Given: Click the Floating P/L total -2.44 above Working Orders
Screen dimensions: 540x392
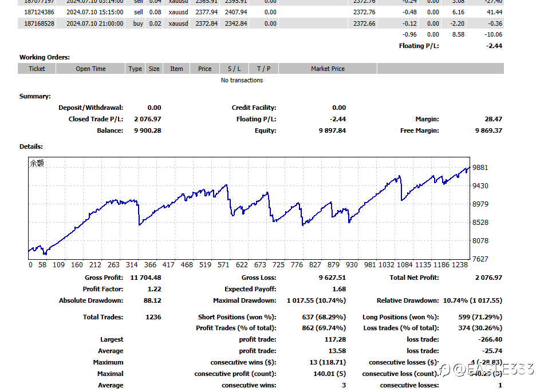Looking at the screenshot, I should pyautogui.click(x=494, y=46).
